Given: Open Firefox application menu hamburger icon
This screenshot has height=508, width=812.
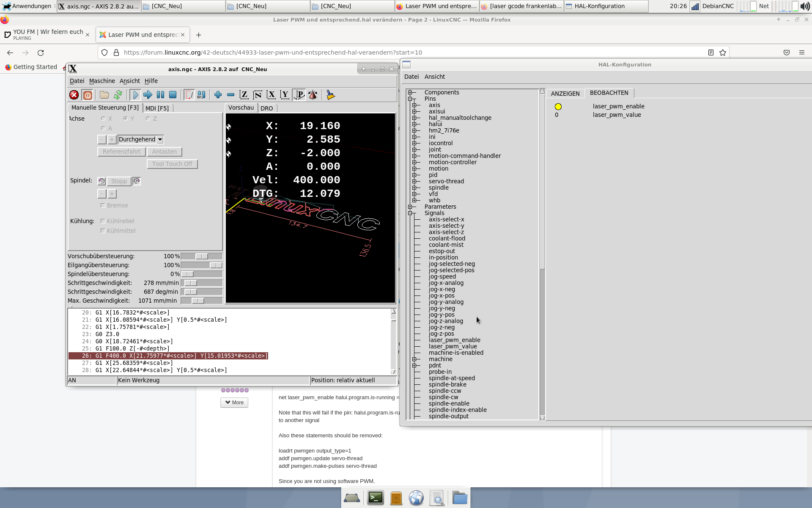Looking at the screenshot, I should (801, 52).
